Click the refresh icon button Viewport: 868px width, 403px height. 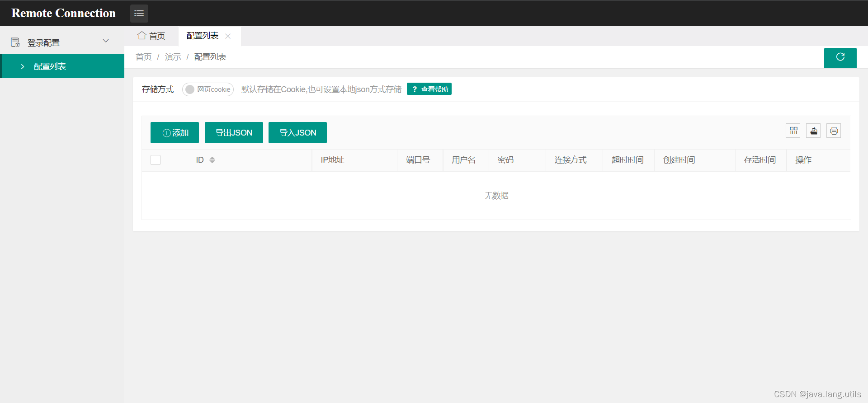(x=840, y=57)
